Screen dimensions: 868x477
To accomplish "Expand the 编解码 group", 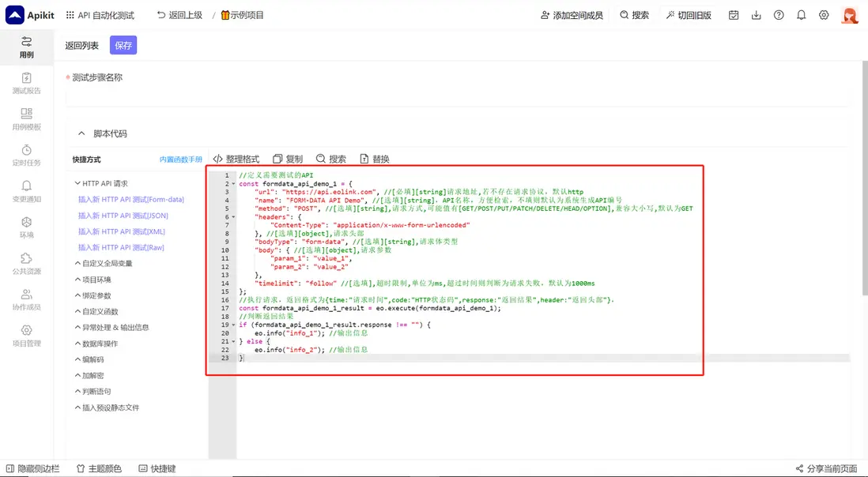I will pos(89,359).
